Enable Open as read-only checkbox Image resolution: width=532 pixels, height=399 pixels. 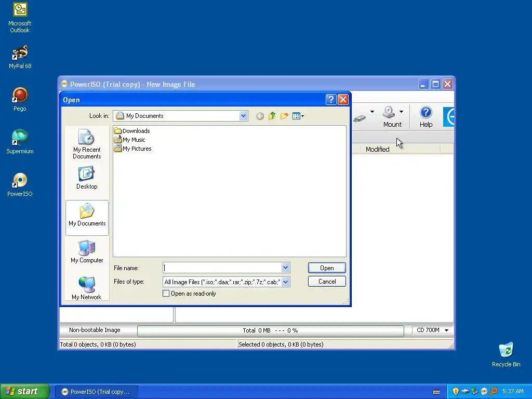coord(166,294)
